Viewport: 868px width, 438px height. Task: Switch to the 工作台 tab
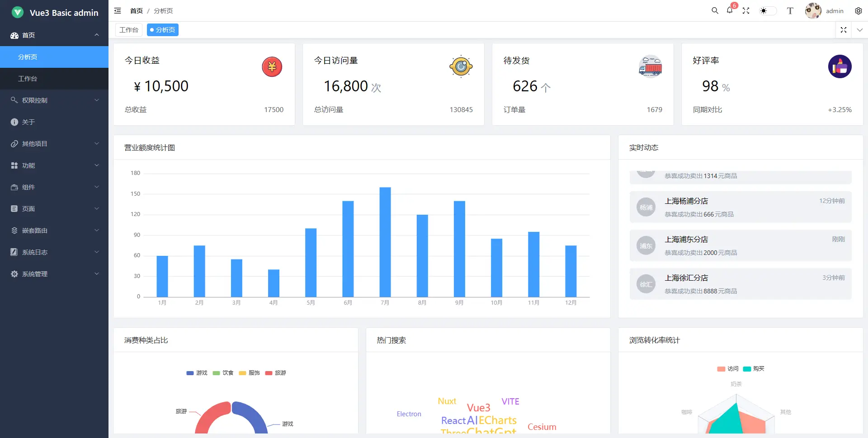(x=129, y=30)
